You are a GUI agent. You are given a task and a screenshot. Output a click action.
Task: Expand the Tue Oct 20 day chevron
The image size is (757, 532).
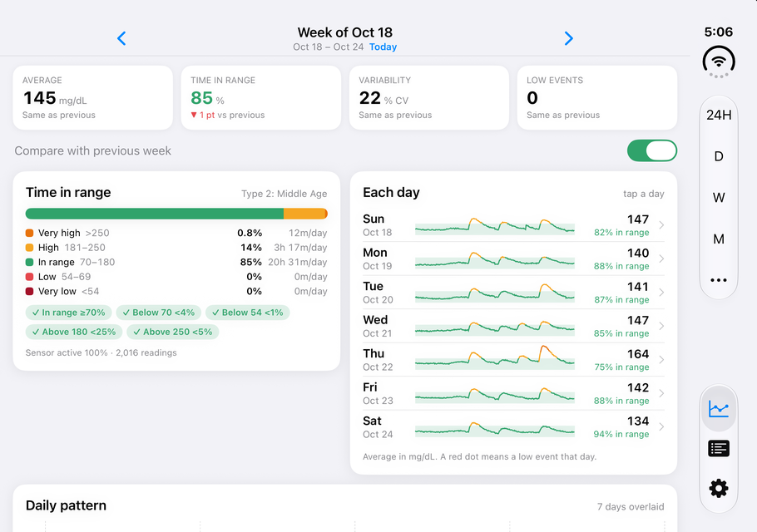(x=661, y=293)
